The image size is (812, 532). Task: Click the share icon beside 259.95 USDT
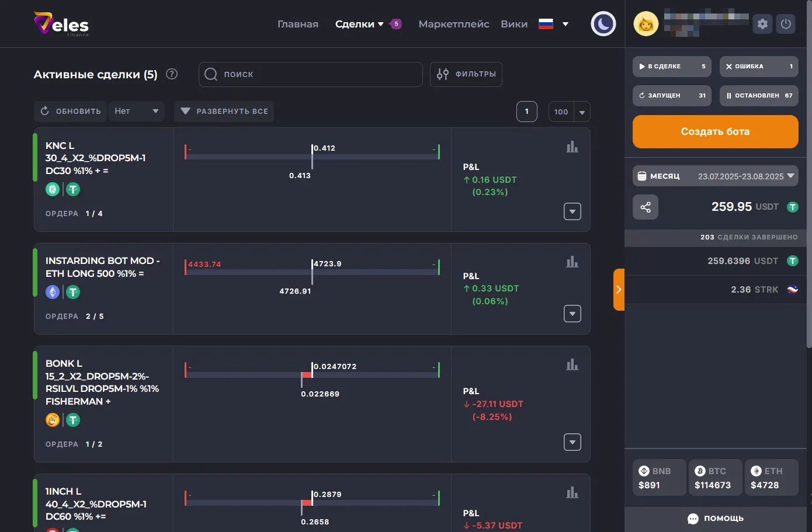coord(646,207)
